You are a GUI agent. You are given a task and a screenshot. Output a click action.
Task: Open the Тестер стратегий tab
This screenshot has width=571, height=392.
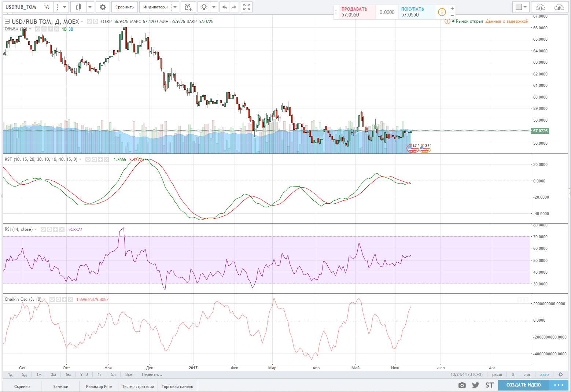[x=138, y=386]
